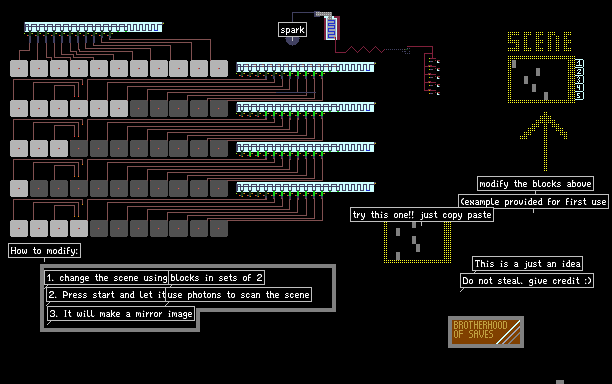The width and height of the screenshot is (612, 384).
Task: Click the last dark pixel in bottom row
Action: 219,228
